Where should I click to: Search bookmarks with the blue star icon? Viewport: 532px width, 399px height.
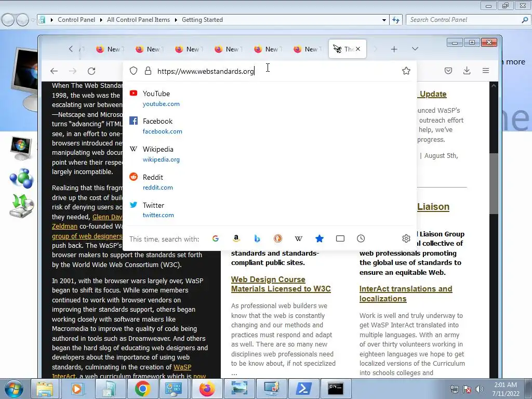click(320, 238)
